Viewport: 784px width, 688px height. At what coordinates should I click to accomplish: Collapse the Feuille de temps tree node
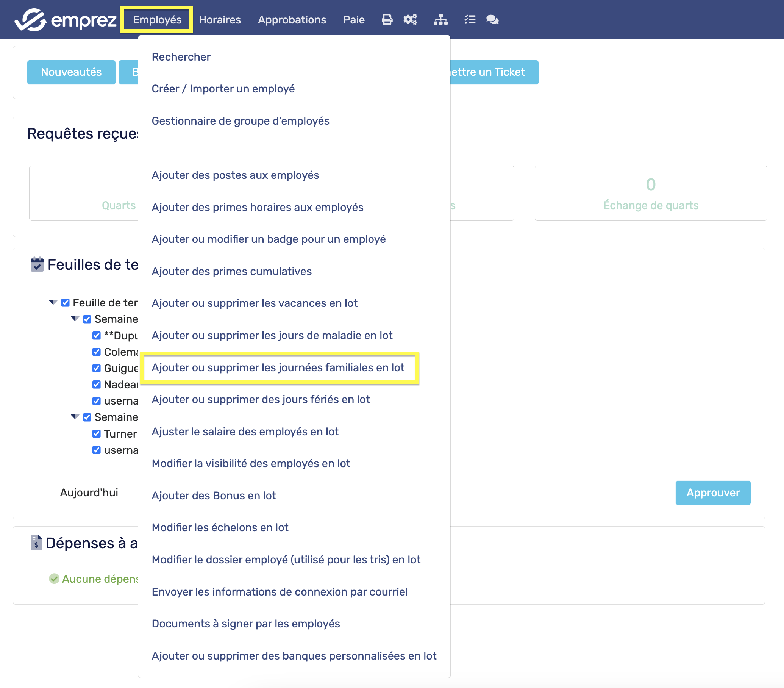coord(53,302)
